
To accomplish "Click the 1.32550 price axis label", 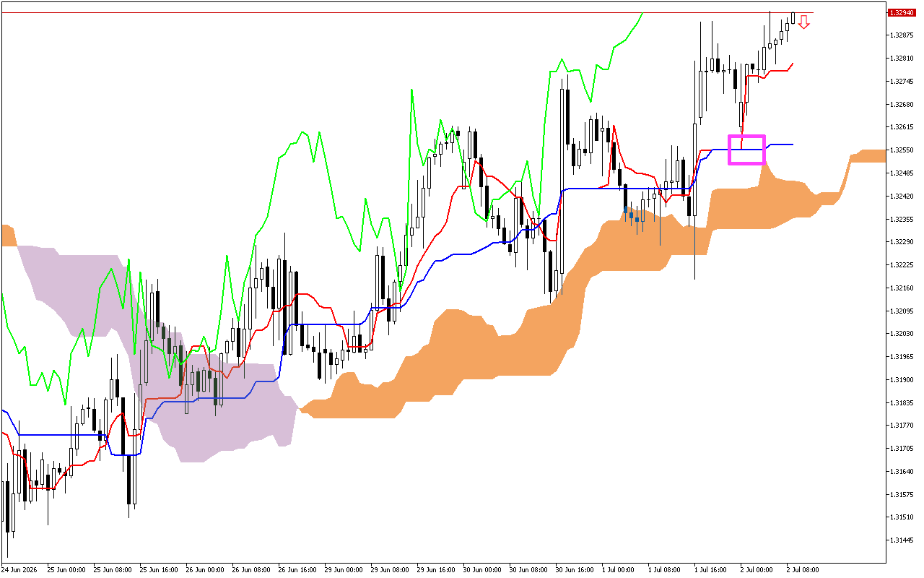I will pyautogui.click(x=901, y=150).
